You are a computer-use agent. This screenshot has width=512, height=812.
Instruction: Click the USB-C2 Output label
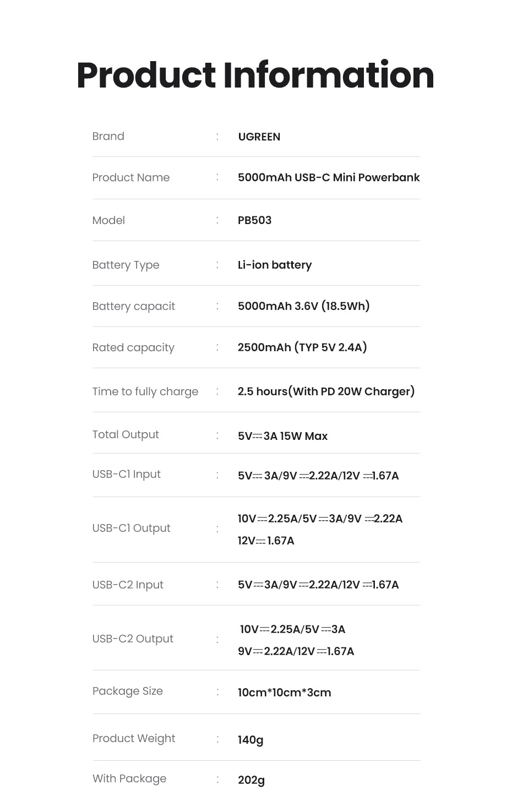point(133,639)
